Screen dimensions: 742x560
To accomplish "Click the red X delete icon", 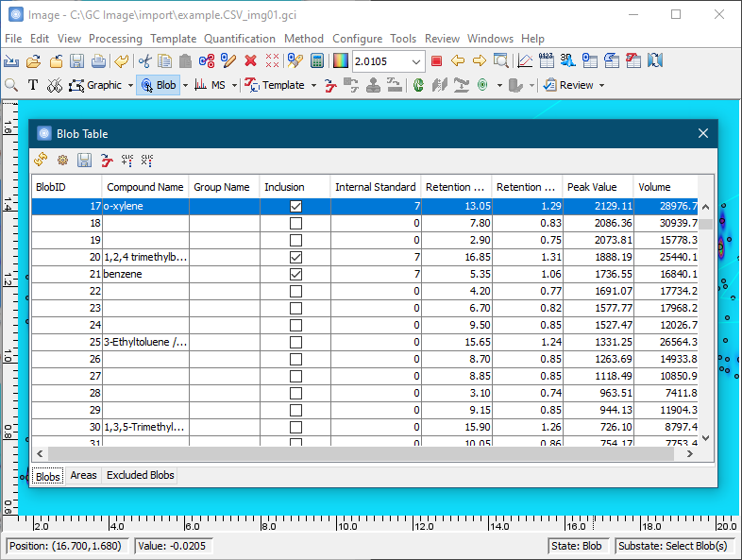I will [250, 61].
